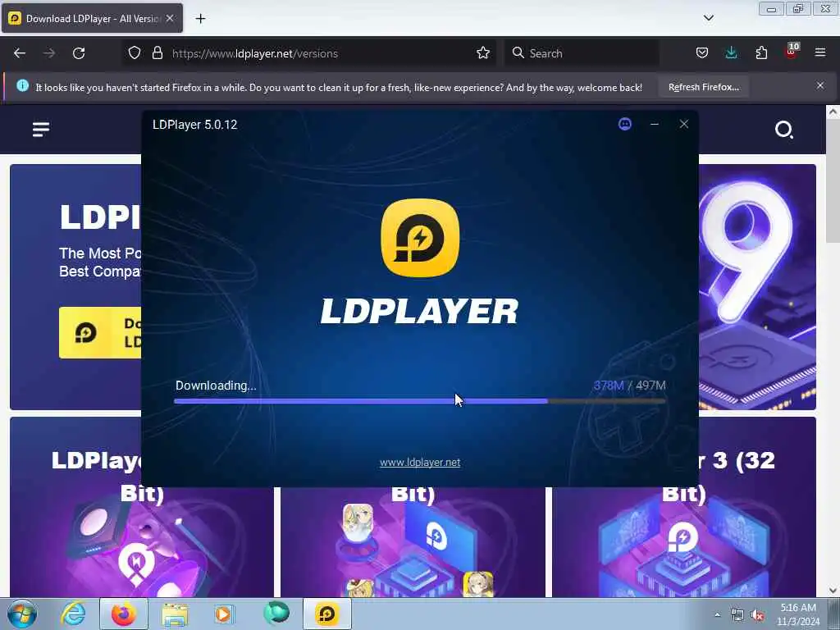Open the middle LDPlayer version card

(413, 541)
